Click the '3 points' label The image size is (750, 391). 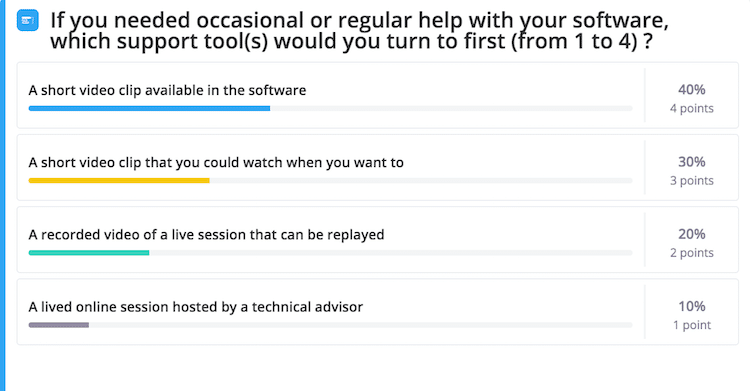(692, 180)
